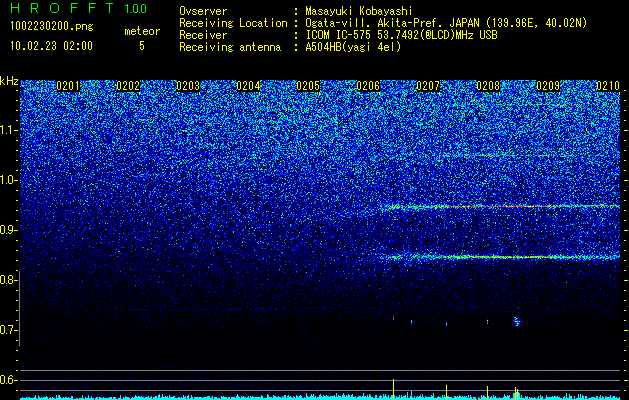Click the 1.0 kHz axis label
This screenshot has height=400, width=629.
[x=8, y=180]
